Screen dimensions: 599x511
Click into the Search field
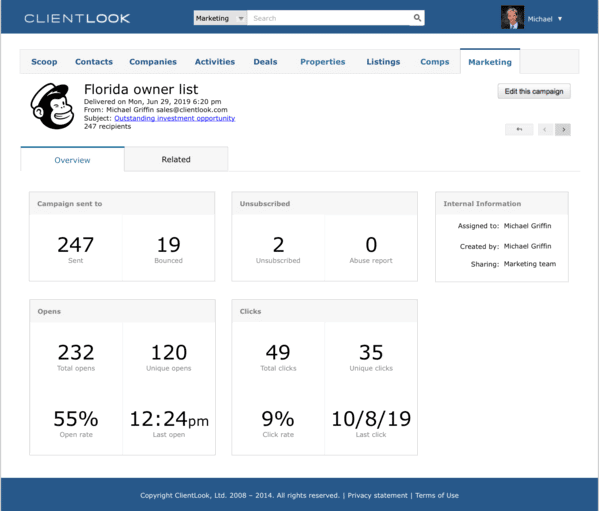pyautogui.click(x=330, y=18)
